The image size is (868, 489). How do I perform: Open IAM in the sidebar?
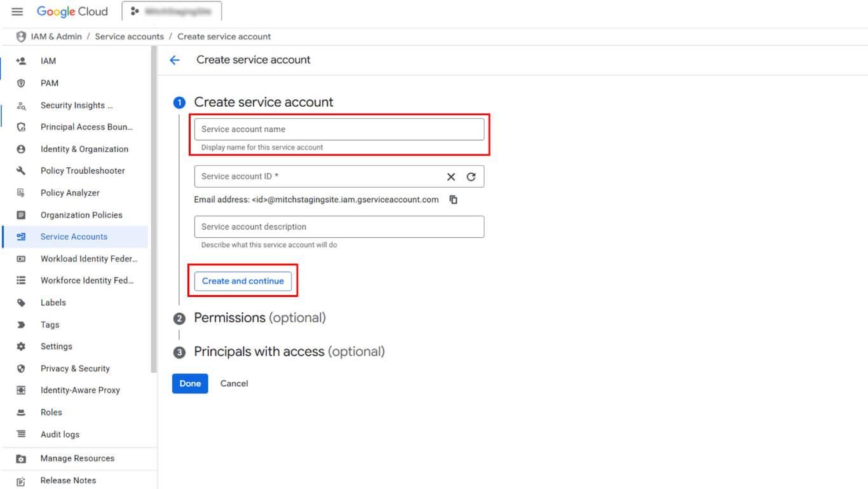[x=48, y=61]
